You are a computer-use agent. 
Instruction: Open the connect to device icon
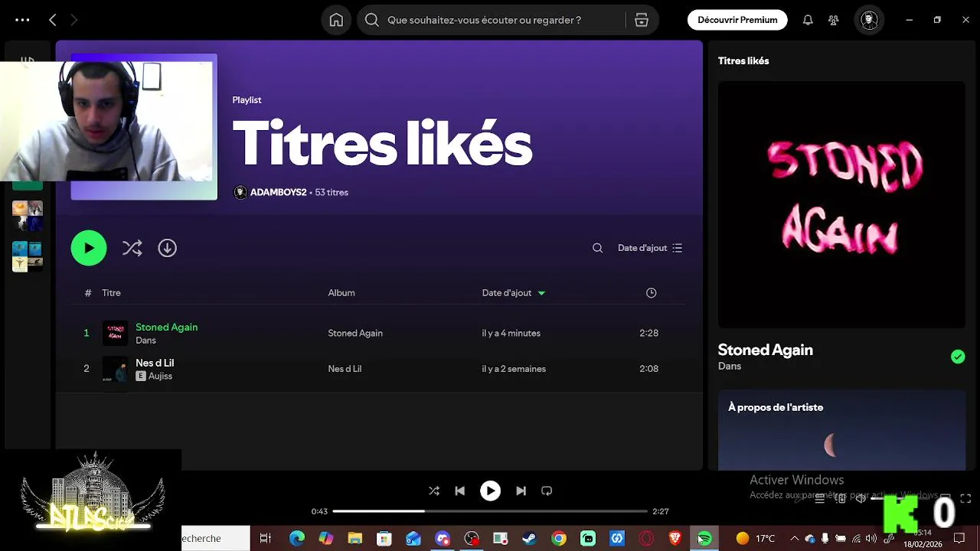tap(840, 498)
